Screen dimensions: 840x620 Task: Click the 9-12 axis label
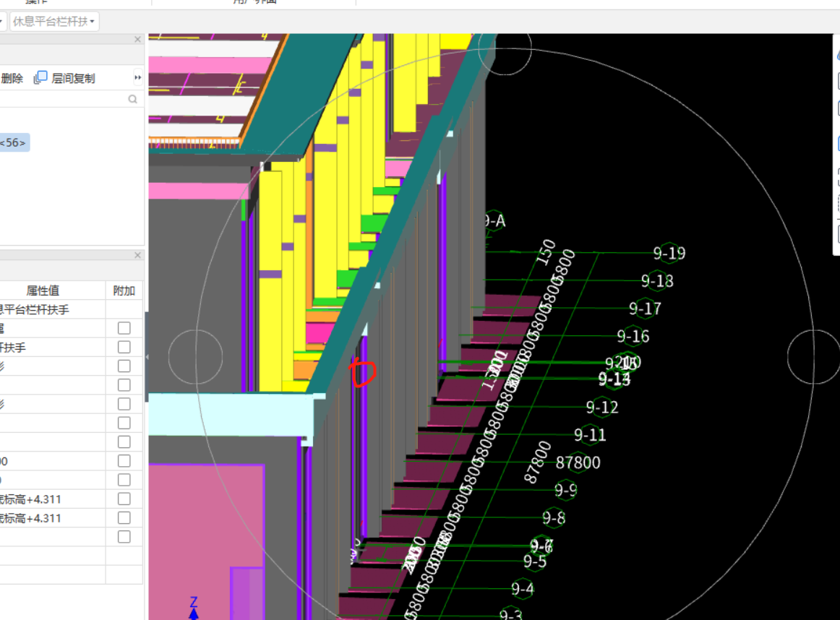(602, 408)
